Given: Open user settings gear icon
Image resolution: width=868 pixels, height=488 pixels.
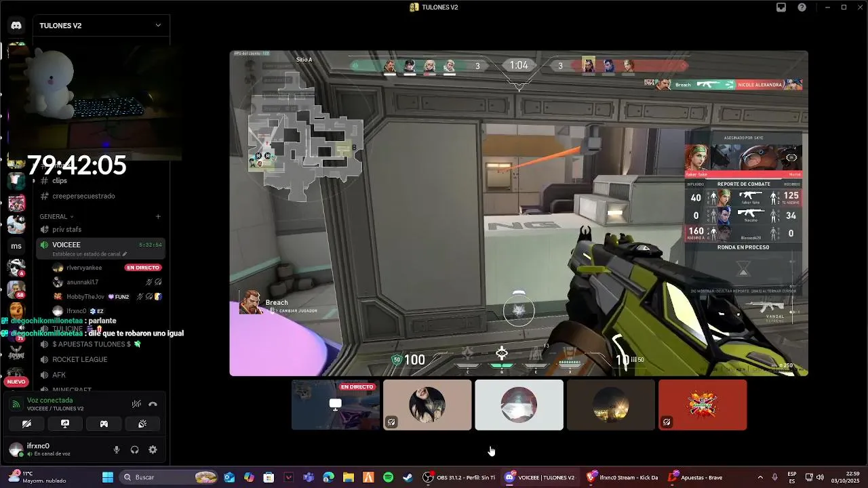Looking at the screenshot, I should [x=153, y=449].
